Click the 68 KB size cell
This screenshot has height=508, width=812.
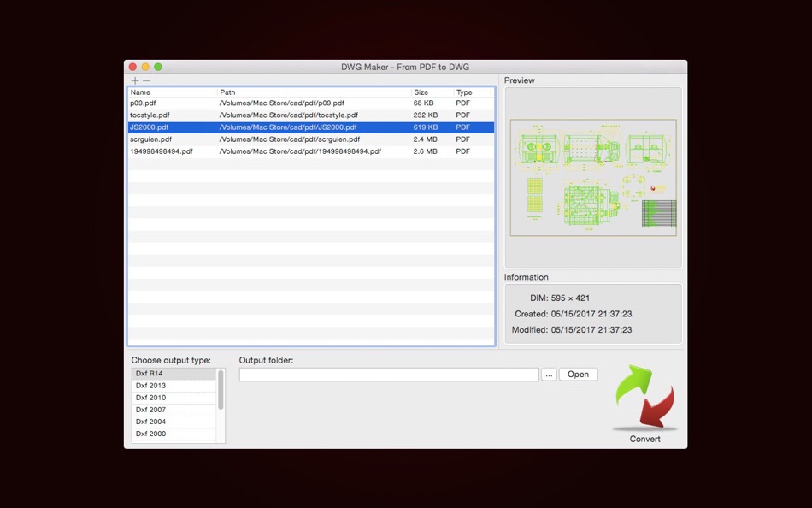tap(424, 103)
